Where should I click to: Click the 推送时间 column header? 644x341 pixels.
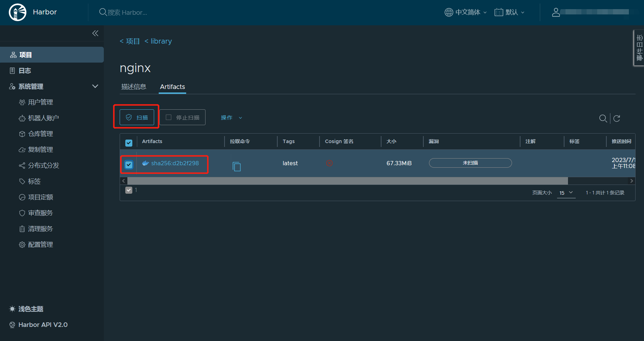[x=621, y=141]
